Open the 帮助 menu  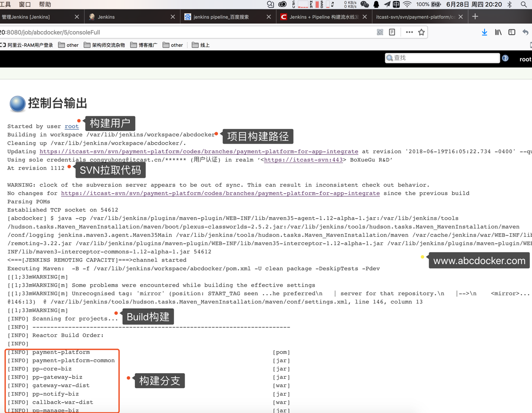45,5
